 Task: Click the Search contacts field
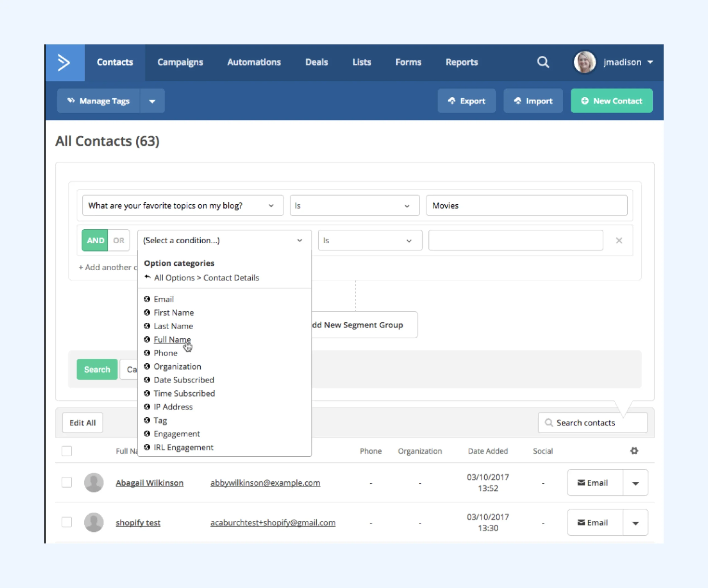tap(593, 423)
